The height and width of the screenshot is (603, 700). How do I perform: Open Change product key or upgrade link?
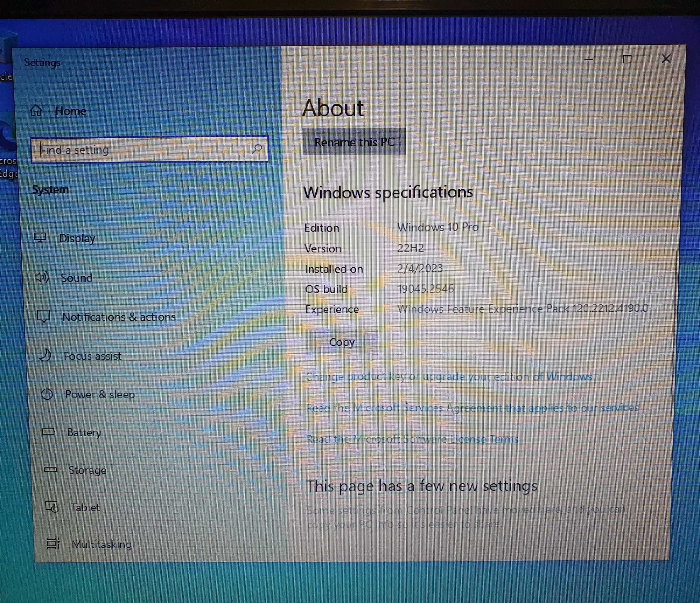[449, 377]
